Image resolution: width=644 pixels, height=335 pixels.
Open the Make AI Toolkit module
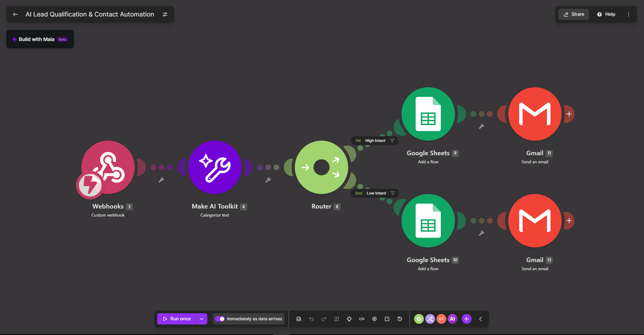coord(215,167)
